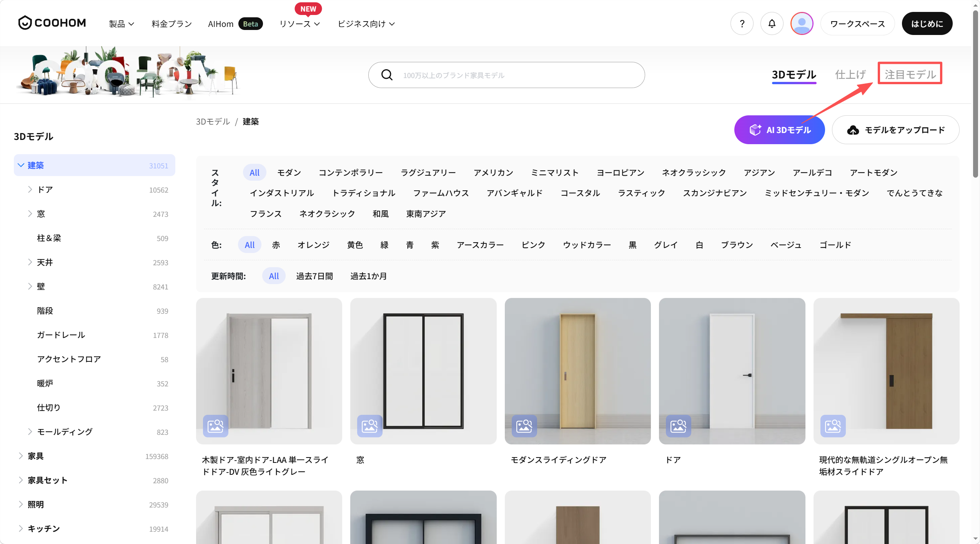
Task: Click the AI 3Dモデル button
Action: click(x=779, y=130)
